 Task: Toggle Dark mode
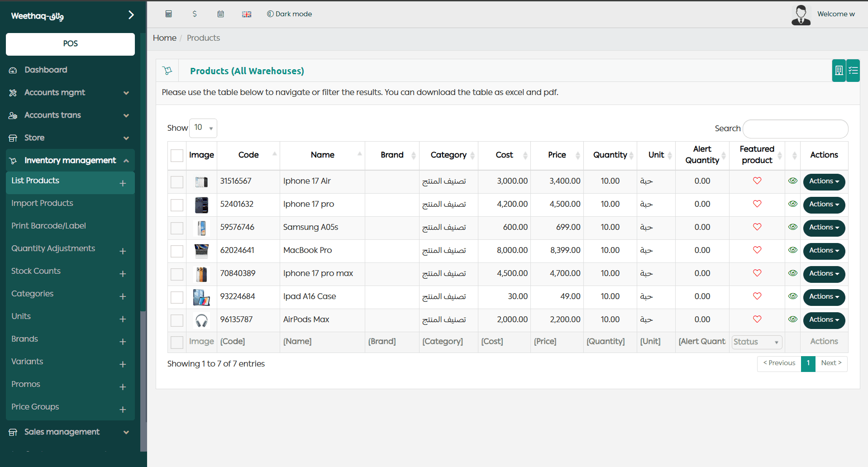coord(289,14)
